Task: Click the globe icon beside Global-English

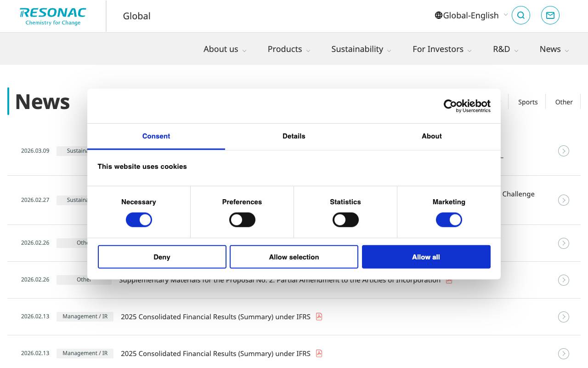Action: [439, 15]
